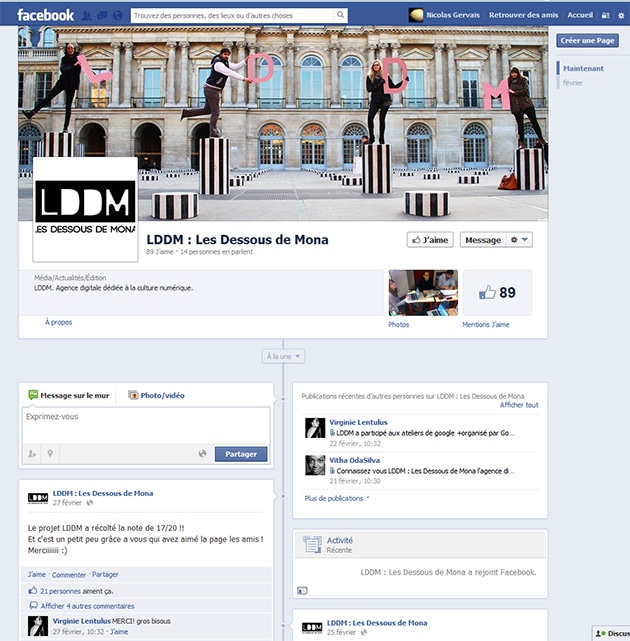Click tag people icon in composer
This screenshot has width=630, height=641.
click(x=32, y=454)
